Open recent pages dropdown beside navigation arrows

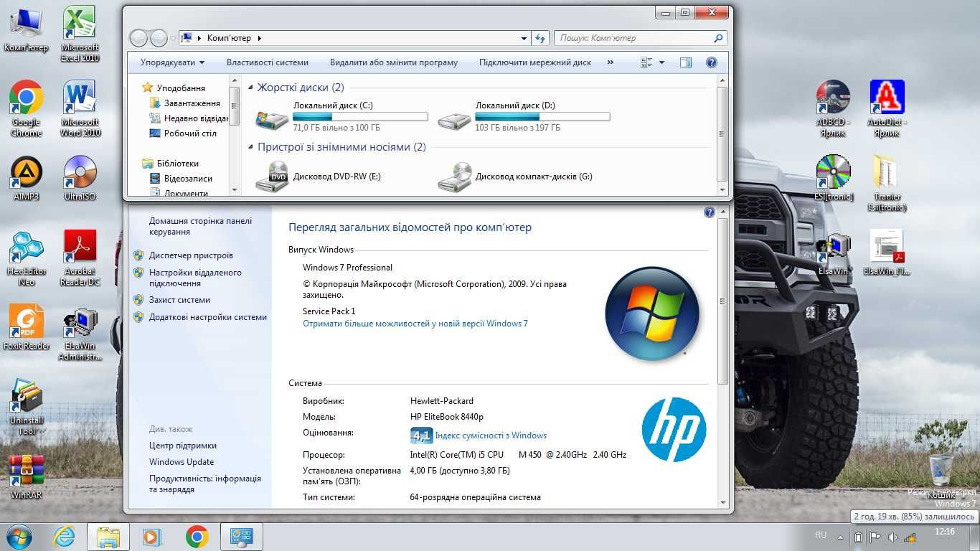173,38
